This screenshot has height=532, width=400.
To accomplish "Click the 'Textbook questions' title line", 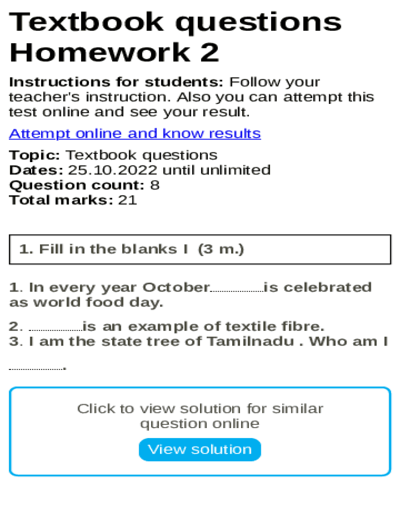I will (175, 22).
